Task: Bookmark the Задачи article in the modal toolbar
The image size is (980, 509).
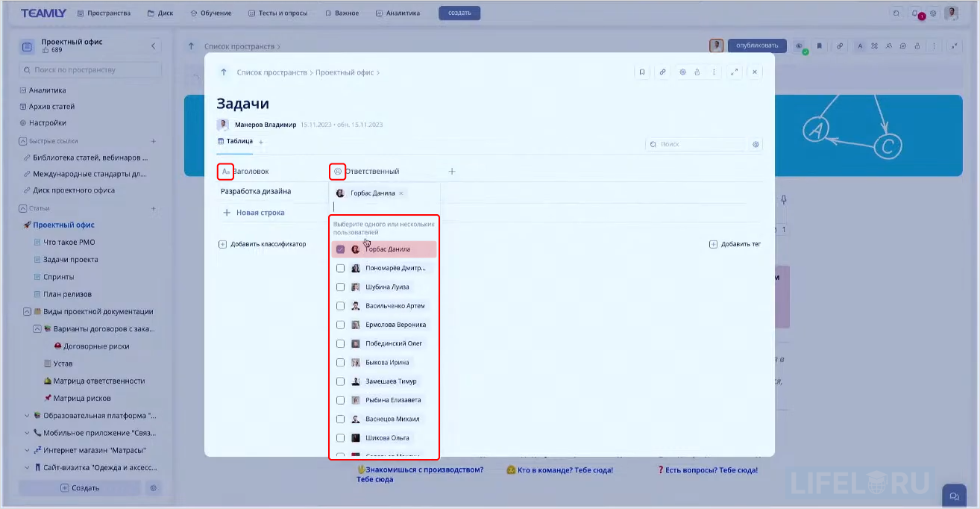Action: (x=643, y=72)
